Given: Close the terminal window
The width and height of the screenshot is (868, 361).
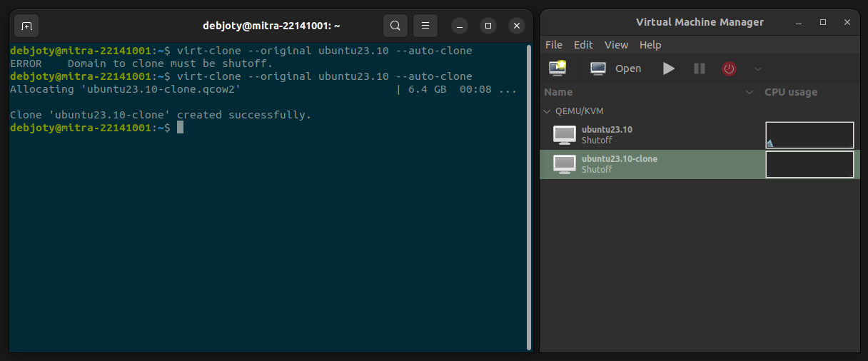Looking at the screenshot, I should click(x=517, y=26).
